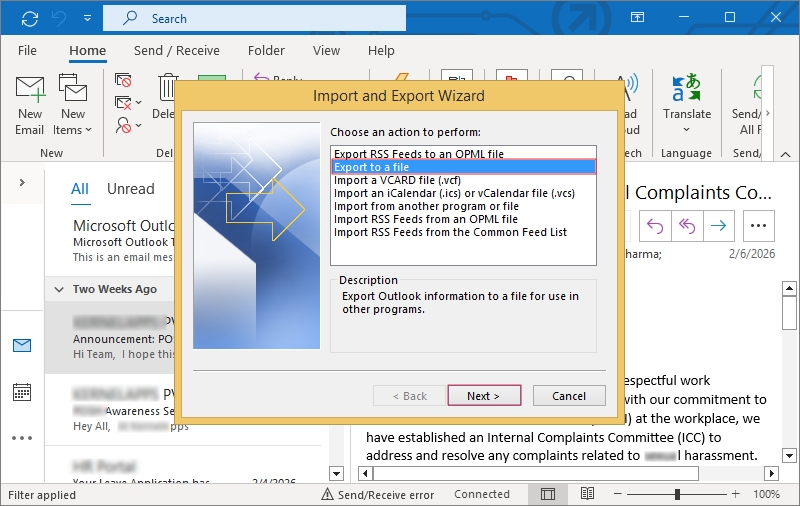Select the Announcement email in the list

point(110,337)
